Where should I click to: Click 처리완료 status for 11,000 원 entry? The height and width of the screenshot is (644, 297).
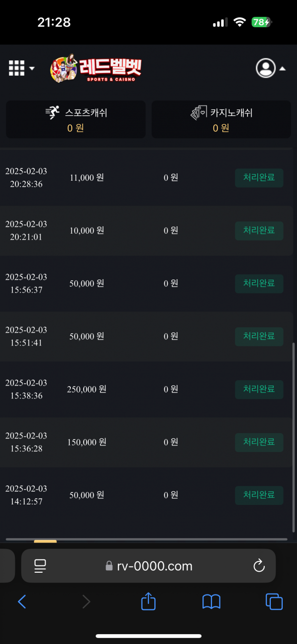[x=259, y=178]
